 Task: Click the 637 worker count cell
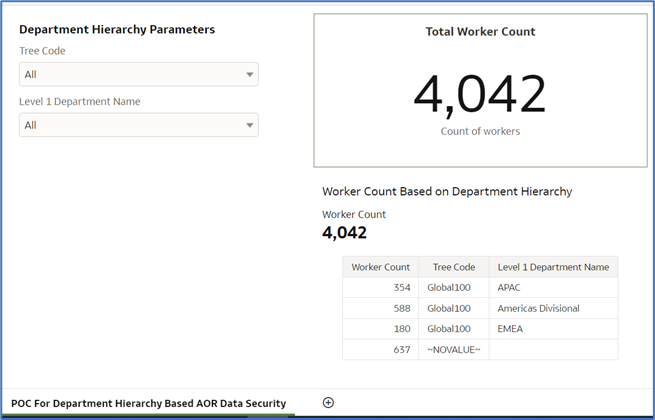pos(398,349)
